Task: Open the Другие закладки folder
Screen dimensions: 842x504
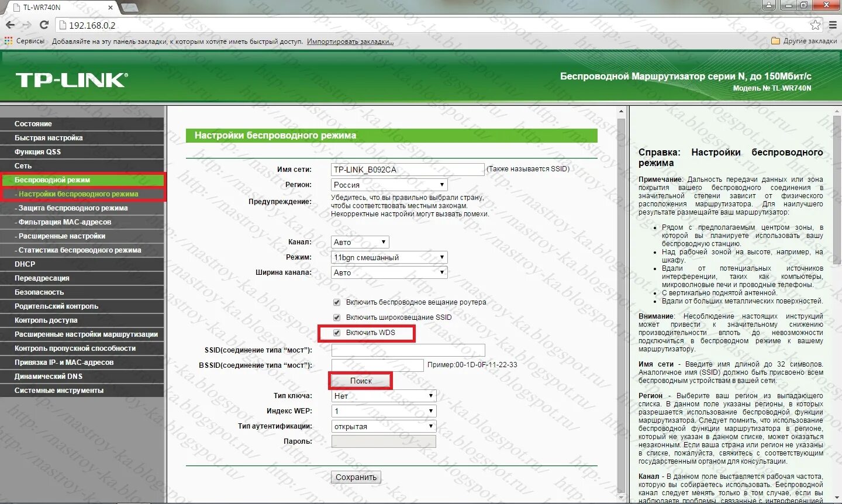Action: tap(804, 41)
